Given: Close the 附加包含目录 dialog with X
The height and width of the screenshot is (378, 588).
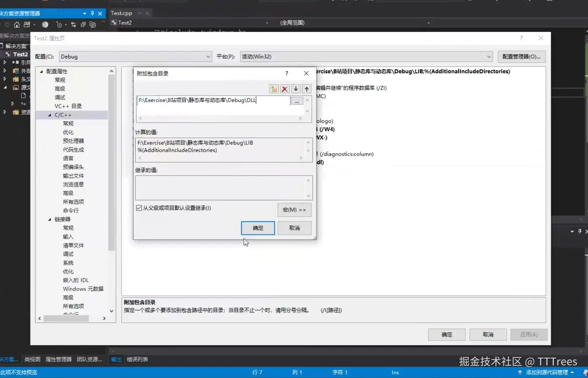Looking at the screenshot, I should coord(306,73).
